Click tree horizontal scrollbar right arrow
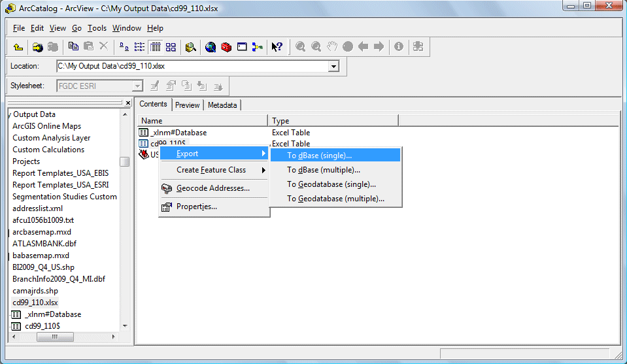Viewport: 627px width, 364px height. coord(114,337)
